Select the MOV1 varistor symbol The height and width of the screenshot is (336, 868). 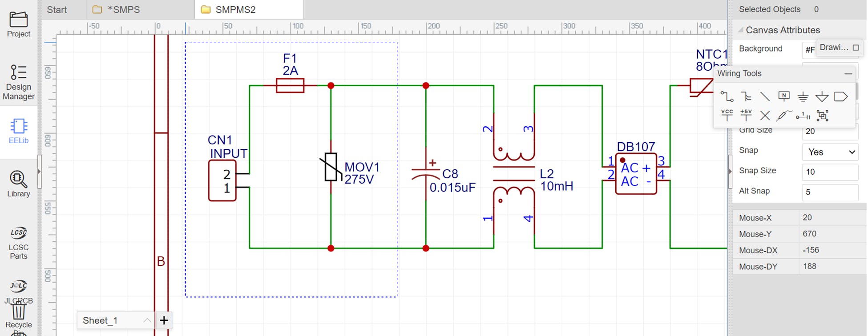(x=331, y=167)
